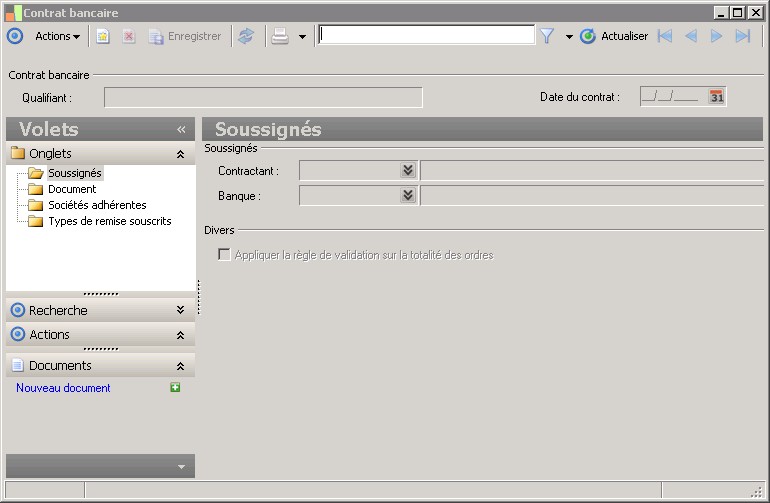Open the Contractant dropdown list
The image size is (770, 503).
[x=408, y=170]
